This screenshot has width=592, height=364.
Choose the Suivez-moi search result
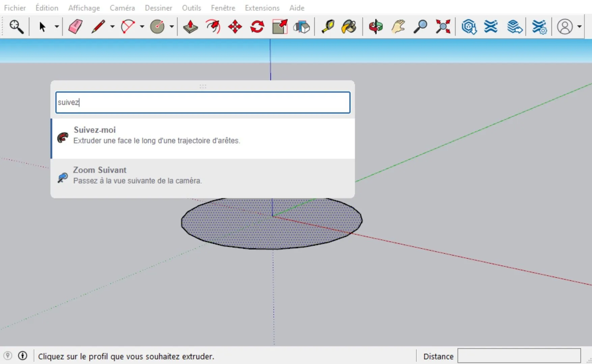(203, 138)
